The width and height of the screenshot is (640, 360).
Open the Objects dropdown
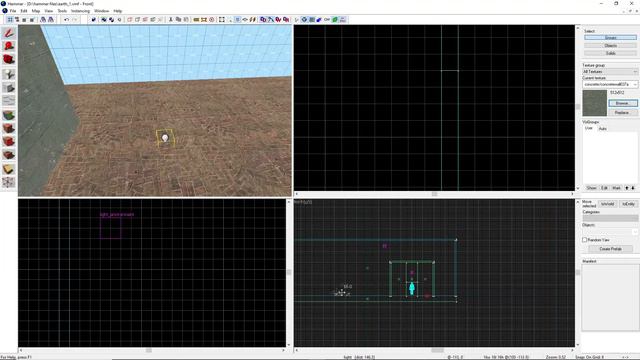point(610,231)
